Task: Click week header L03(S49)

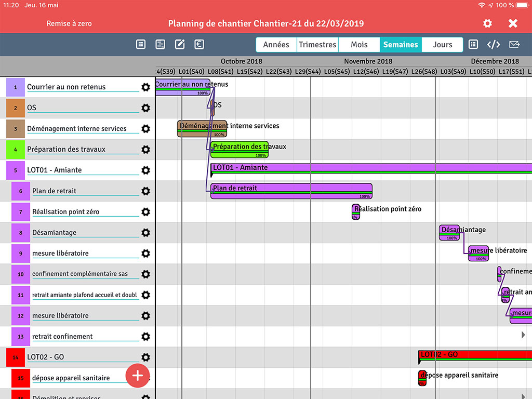Action: coord(453,72)
